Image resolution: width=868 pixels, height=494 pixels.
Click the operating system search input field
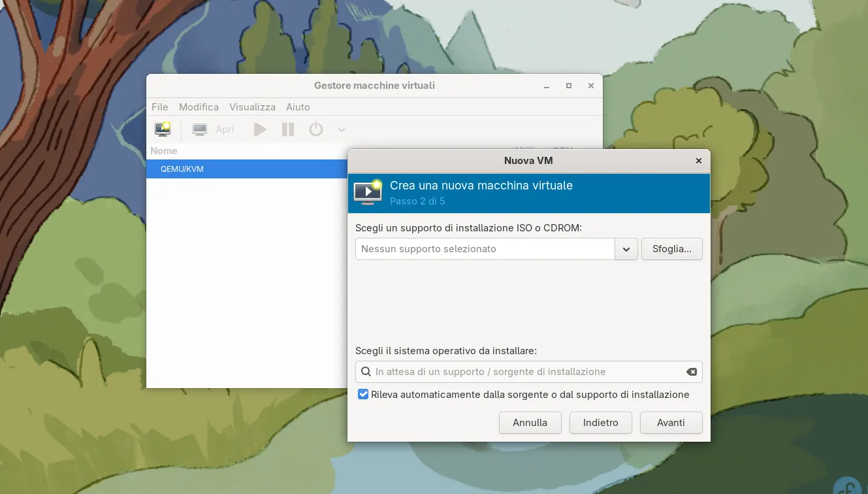[x=516, y=371]
